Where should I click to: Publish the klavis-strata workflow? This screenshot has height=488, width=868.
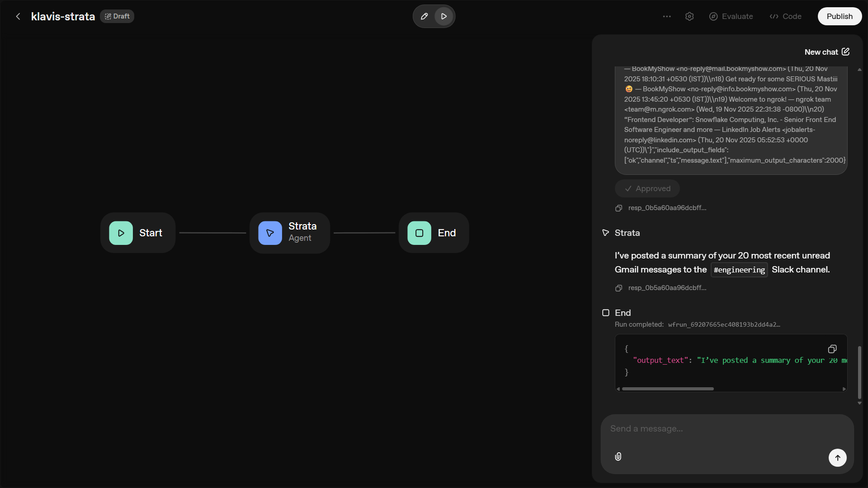click(x=840, y=16)
